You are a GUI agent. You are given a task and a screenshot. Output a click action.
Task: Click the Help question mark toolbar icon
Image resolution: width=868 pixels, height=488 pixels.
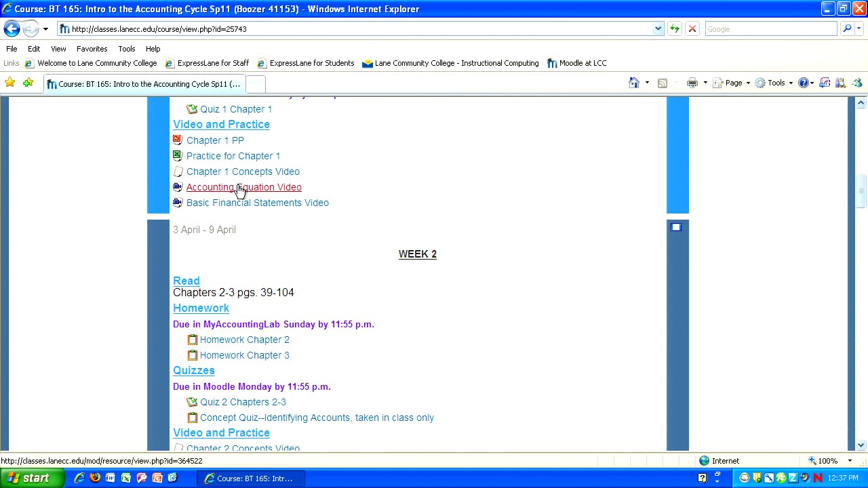(x=804, y=83)
